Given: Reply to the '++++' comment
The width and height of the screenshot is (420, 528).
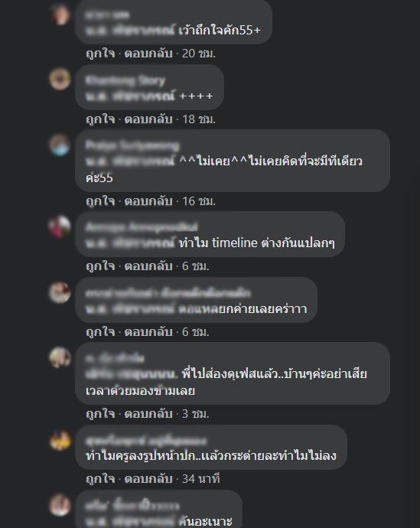Looking at the screenshot, I should pyautogui.click(x=148, y=119).
